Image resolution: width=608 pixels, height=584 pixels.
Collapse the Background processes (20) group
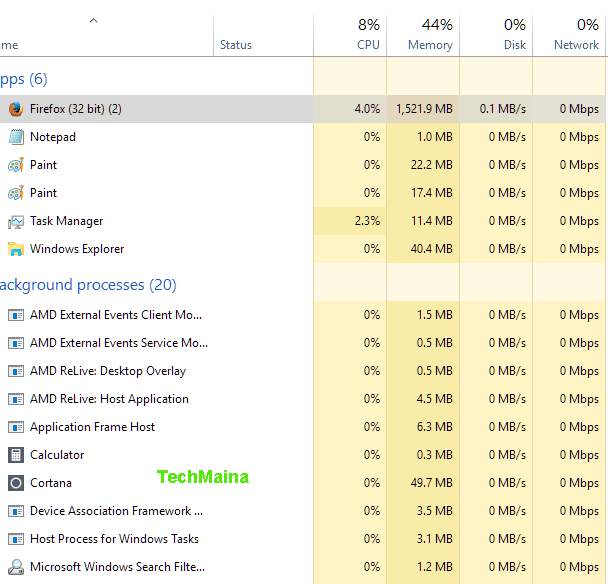coord(88,285)
